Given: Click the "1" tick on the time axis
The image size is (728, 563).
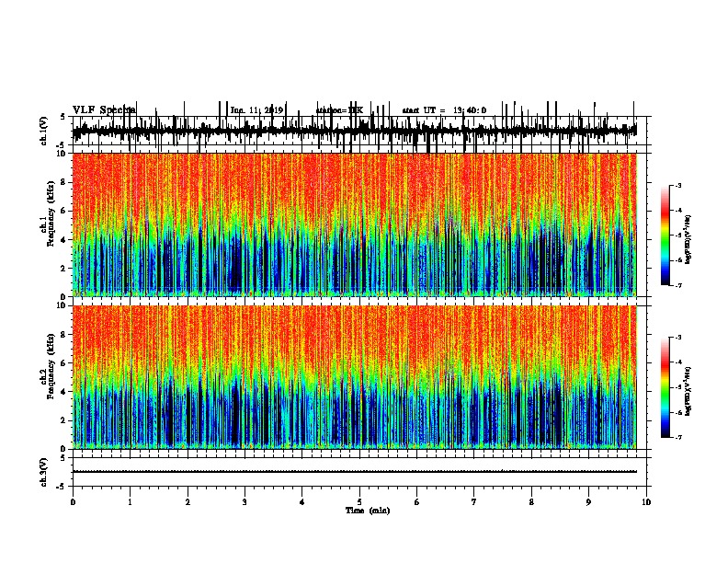Looking at the screenshot, I should tap(130, 502).
